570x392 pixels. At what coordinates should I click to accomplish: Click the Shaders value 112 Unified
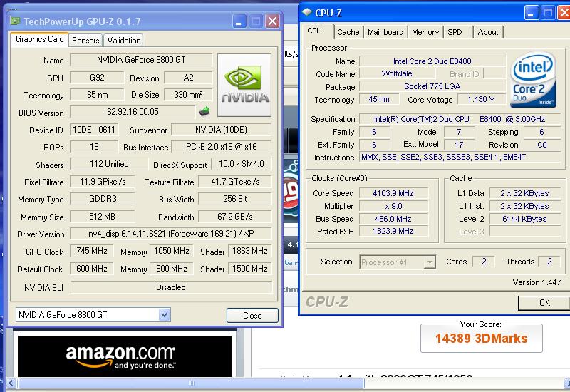click(x=109, y=164)
